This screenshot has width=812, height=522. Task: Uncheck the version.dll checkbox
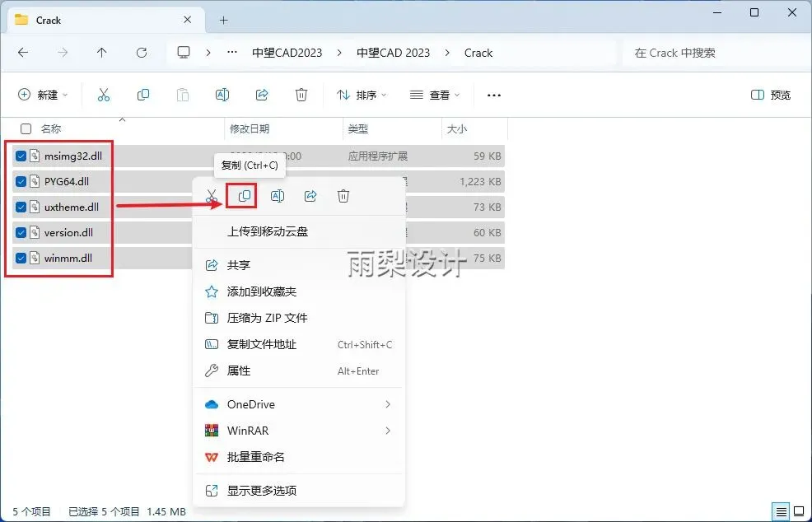tap(21, 232)
